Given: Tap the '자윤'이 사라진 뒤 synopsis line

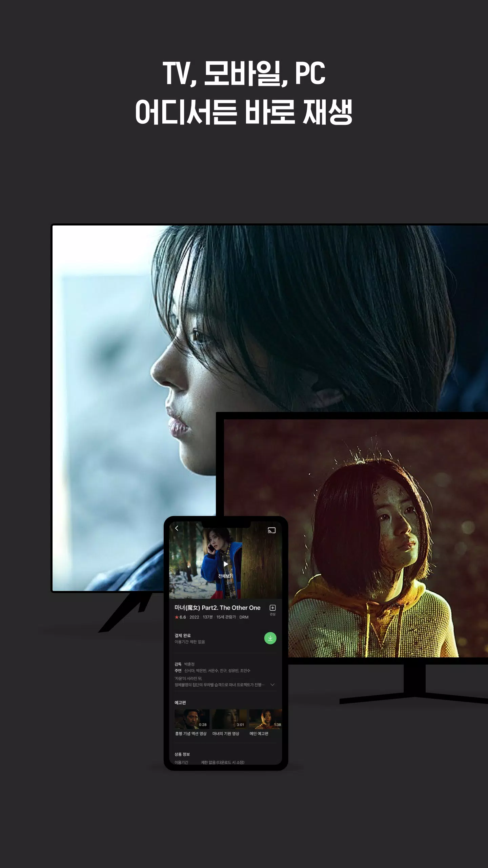Looking at the screenshot, I should pos(188,678).
